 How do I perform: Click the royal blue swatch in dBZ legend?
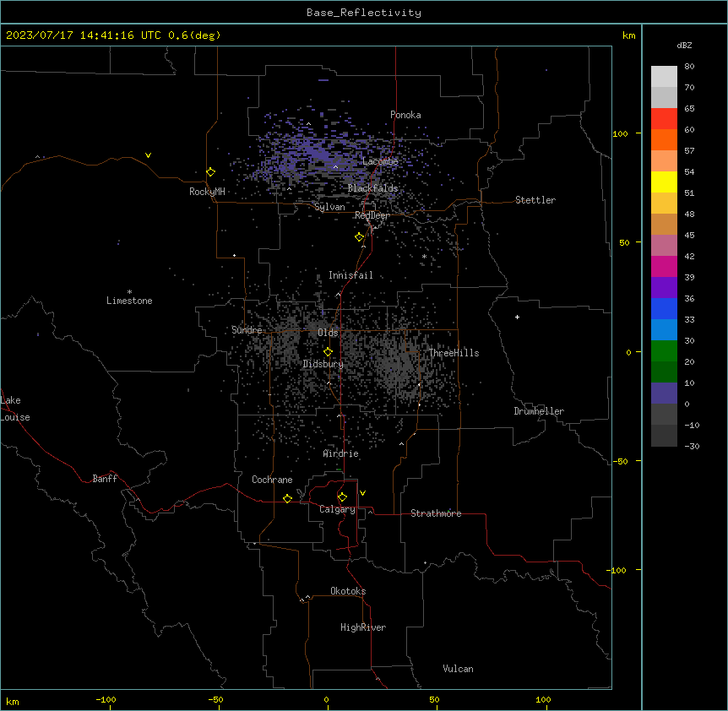coord(664,308)
